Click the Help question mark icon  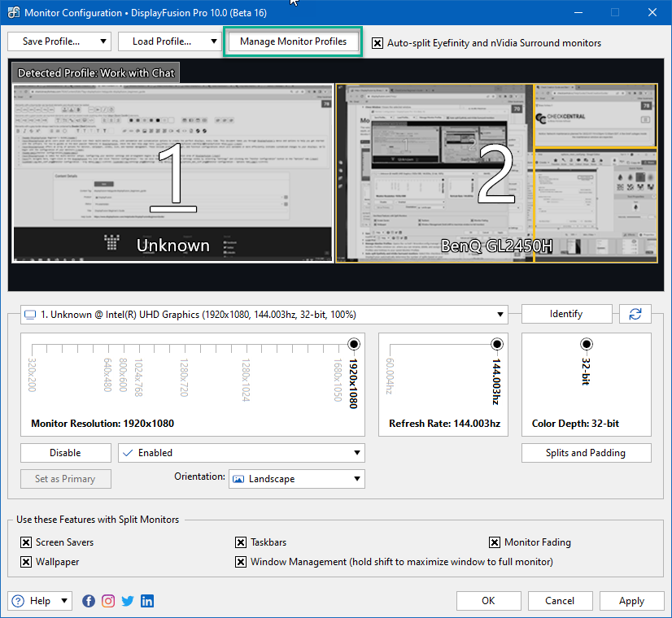click(18, 601)
